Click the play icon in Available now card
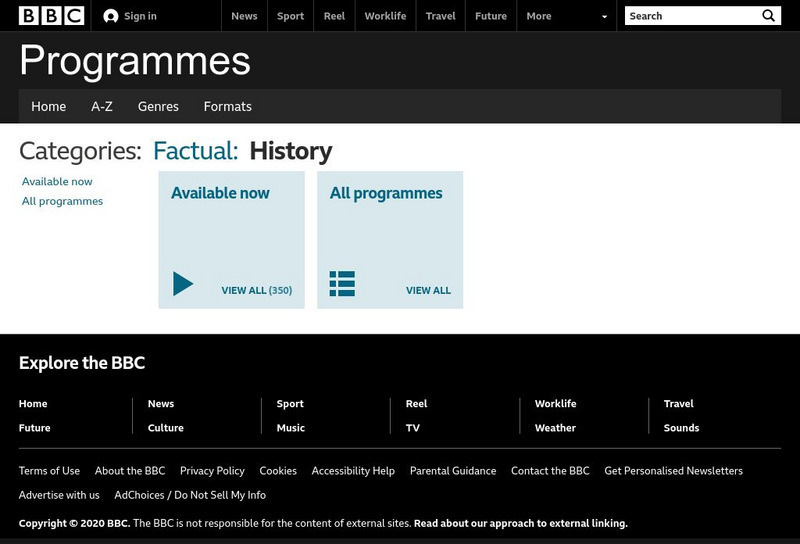 [183, 284]
